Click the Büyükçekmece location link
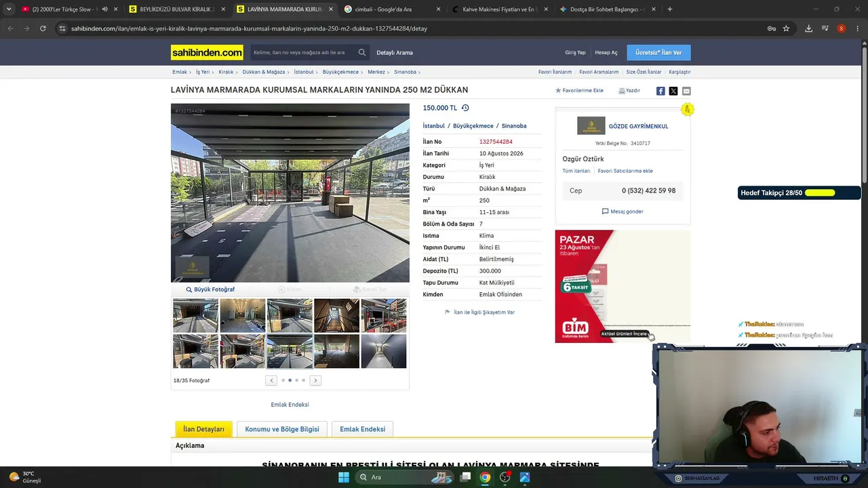Image resolution: width=868 pixels, height=488 pixels. point(473,126)
